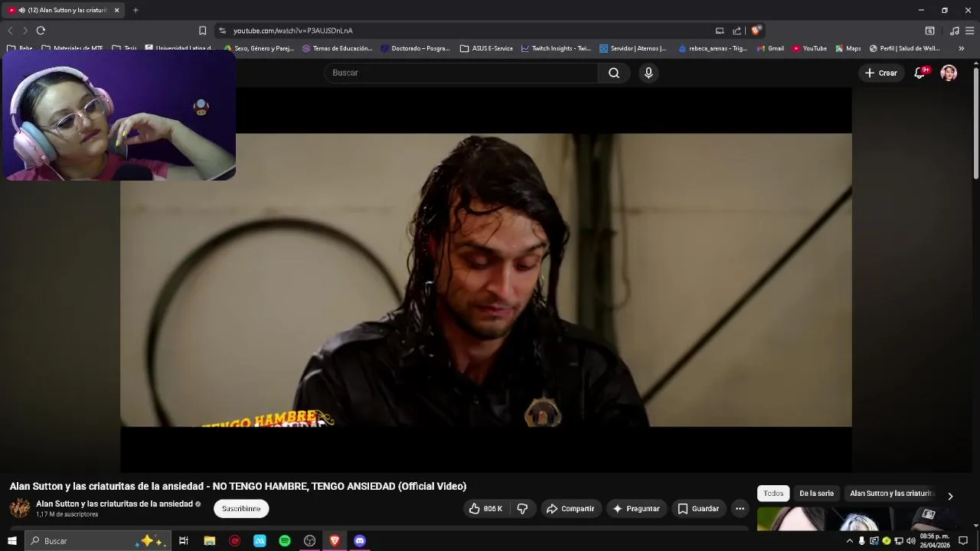Open the Doctorado – Posgra bookmark
980x551 pixels.
click(415, 48)
